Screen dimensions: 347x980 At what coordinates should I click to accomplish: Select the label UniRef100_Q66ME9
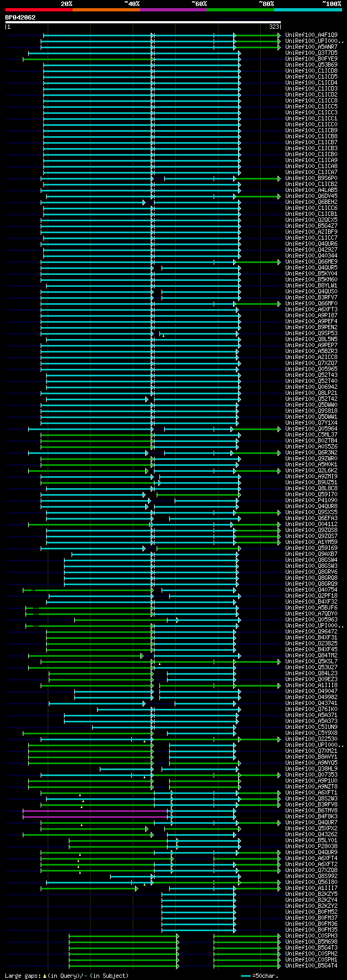[x=311, y=262]
